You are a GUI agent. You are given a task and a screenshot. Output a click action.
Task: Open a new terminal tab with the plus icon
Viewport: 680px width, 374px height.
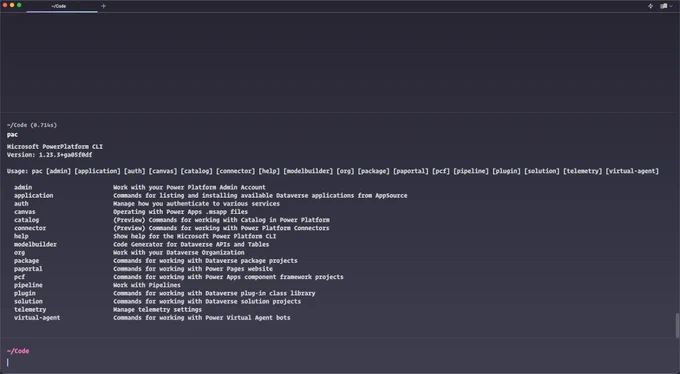[103, 6]
